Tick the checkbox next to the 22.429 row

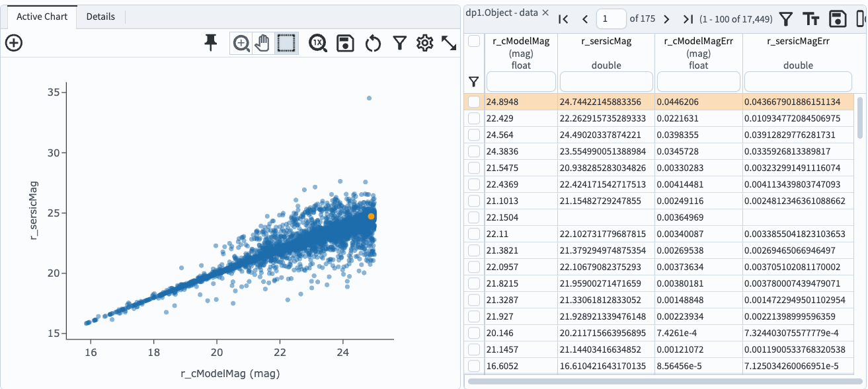pos(473,118)
